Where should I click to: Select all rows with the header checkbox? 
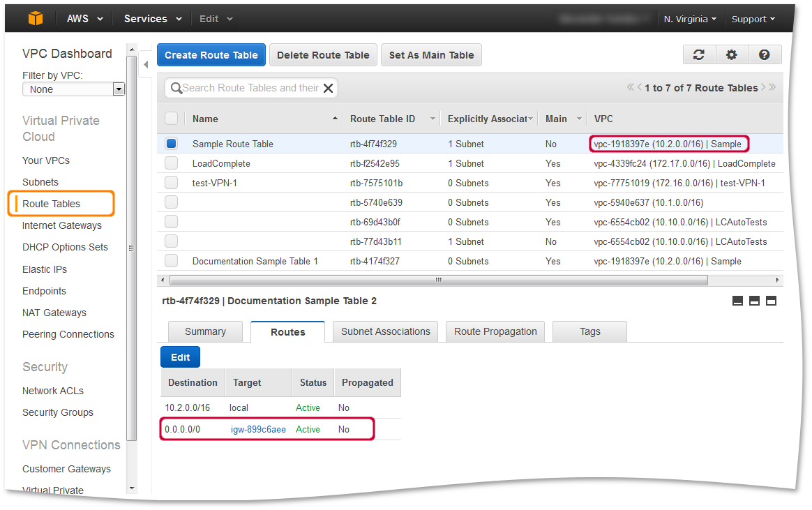tap(172, 118)
